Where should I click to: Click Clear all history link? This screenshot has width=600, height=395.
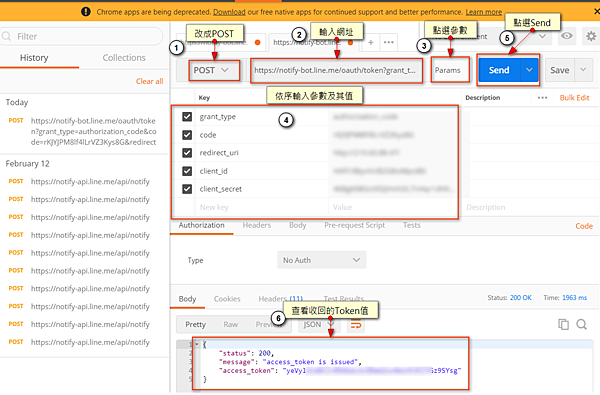click(x=150, y=81)
